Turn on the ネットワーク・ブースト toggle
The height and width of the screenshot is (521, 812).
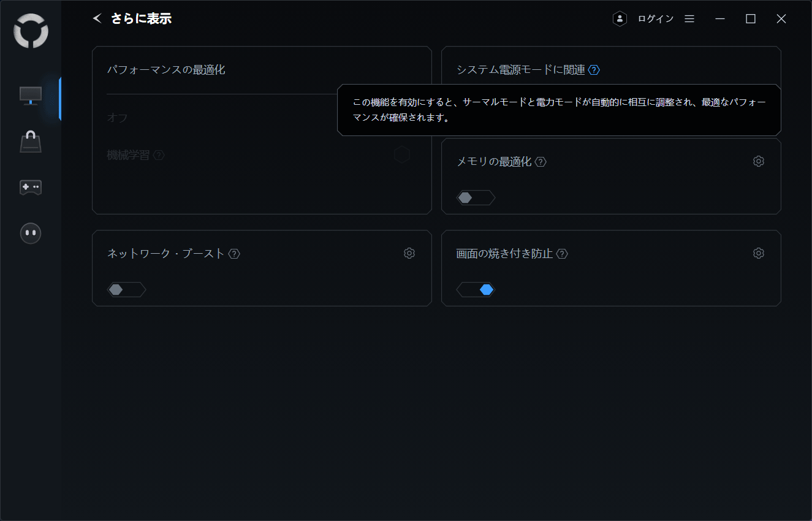click(x=126, y=289)
